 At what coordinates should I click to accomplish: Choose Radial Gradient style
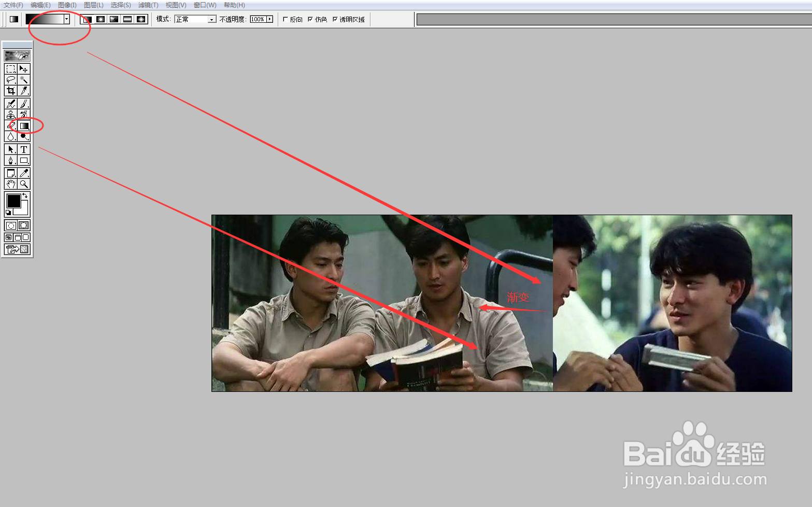click(101, 19)
